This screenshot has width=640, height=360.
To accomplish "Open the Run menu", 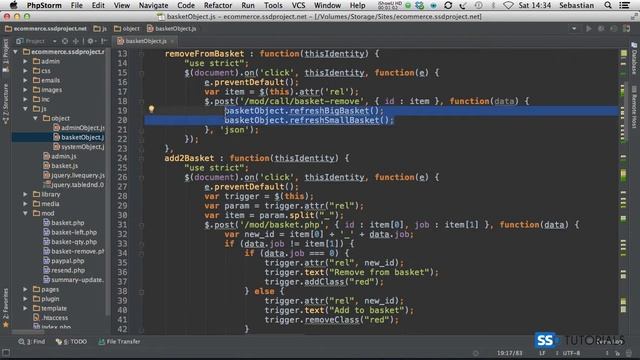I will (x=248, y=5).
